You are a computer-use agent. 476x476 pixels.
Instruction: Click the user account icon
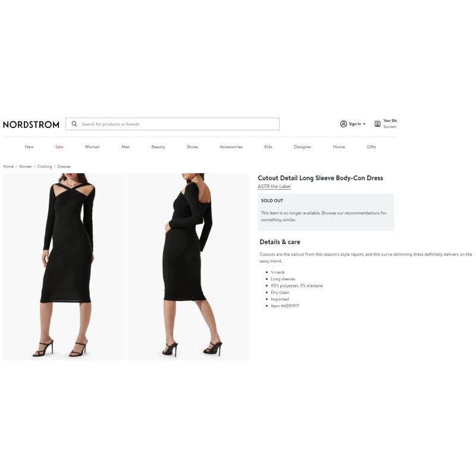[x=343, y=124]
